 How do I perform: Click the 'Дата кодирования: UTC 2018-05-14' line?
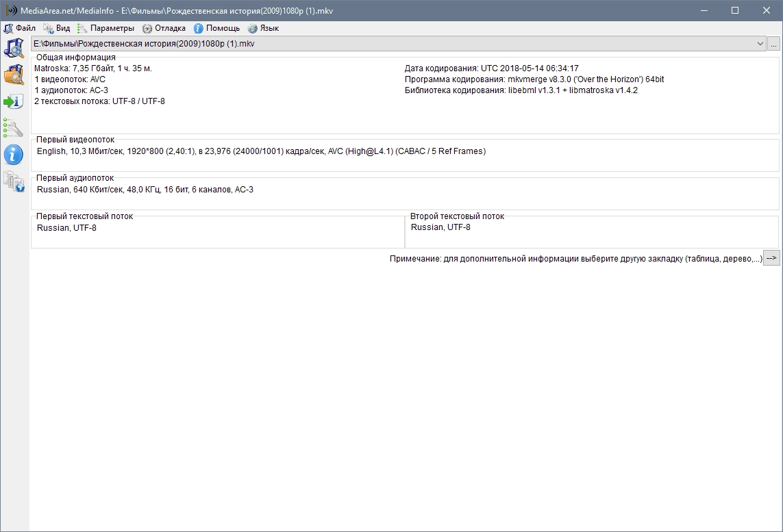click(491, 68)
